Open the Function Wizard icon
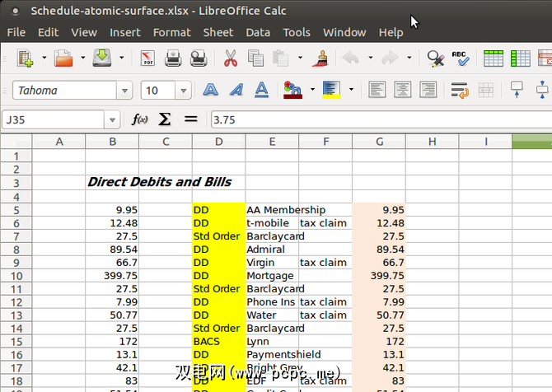Viewport: 552px width, 392px height. [140, 119]
